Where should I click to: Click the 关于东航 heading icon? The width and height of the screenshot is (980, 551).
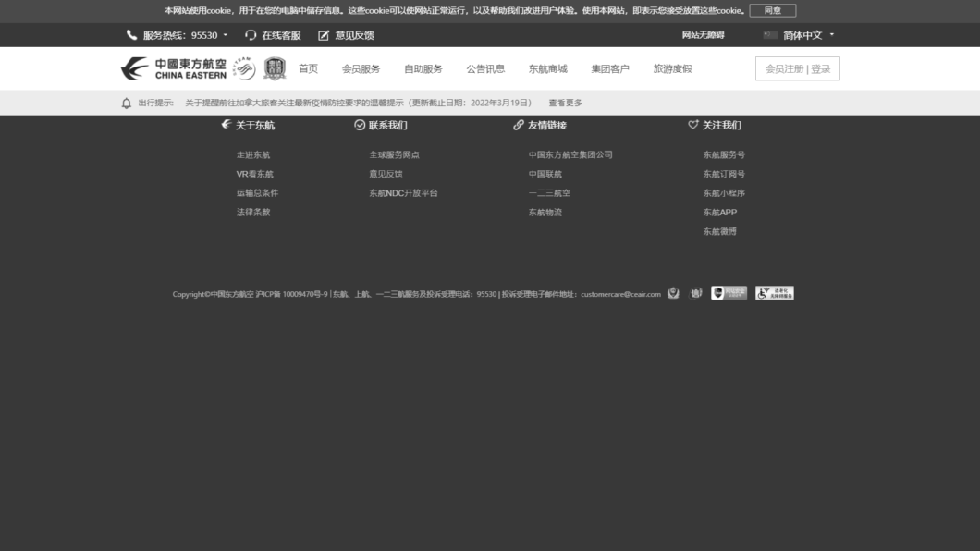point(227,124)
